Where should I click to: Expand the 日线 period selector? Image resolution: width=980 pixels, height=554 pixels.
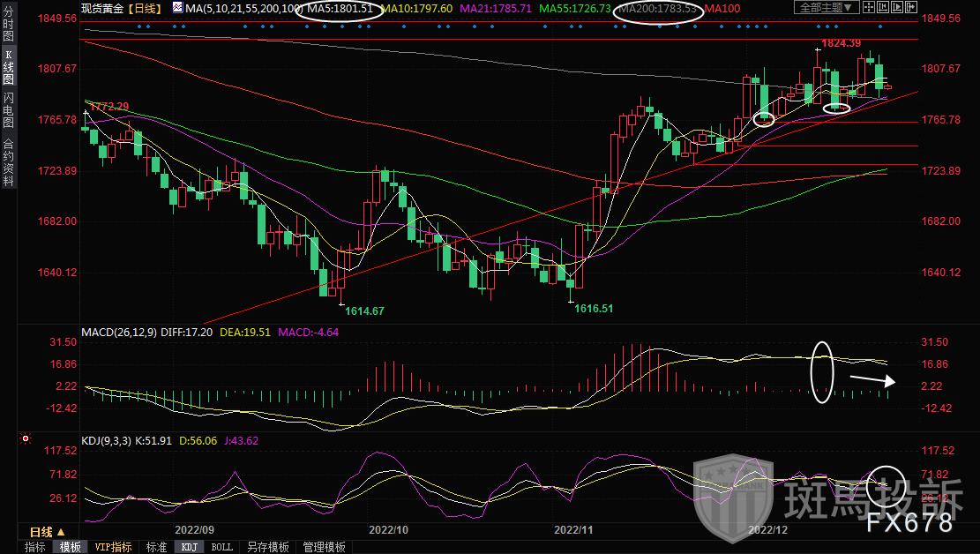tap(47, 532)
